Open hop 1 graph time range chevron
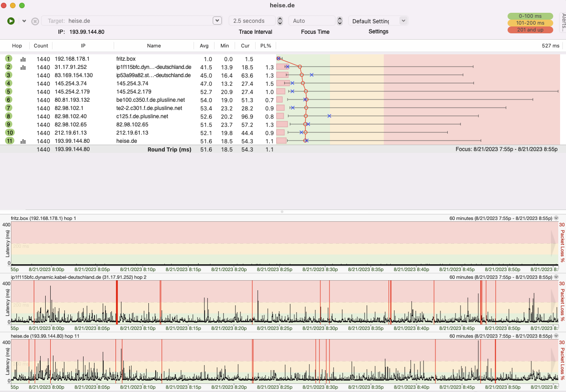This screenshot has height=392, width=566. (x=556, y=218)
